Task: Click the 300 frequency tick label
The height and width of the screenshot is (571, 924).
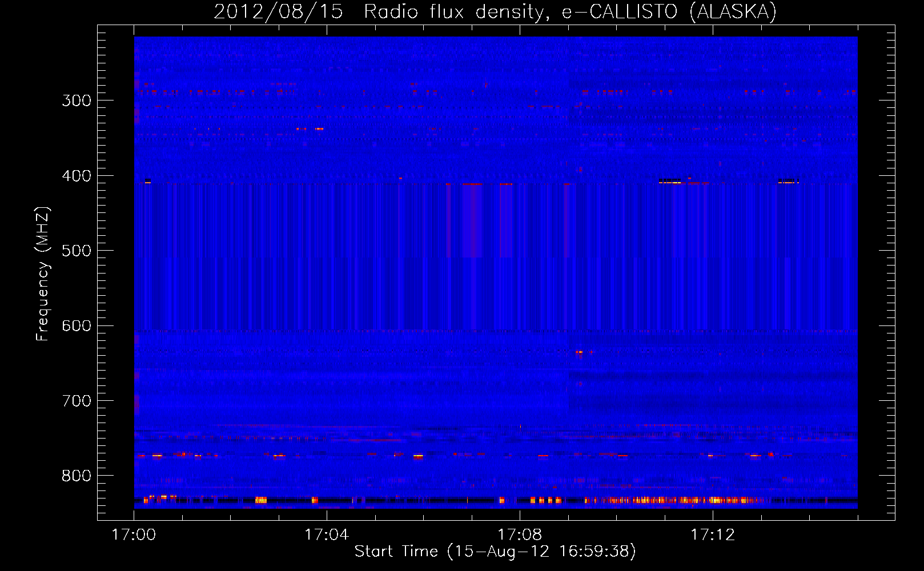Action: 77,100
